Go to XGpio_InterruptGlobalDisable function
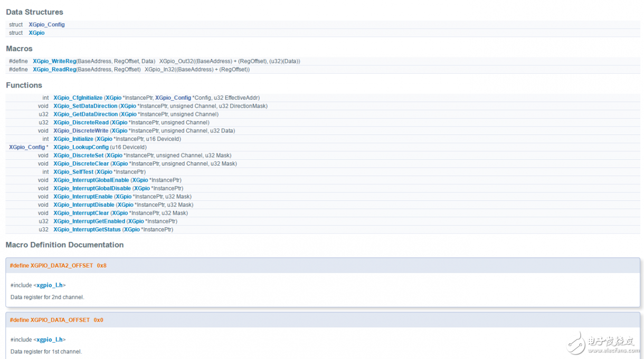Screen dimensions: 644x359 click(92, 188)
